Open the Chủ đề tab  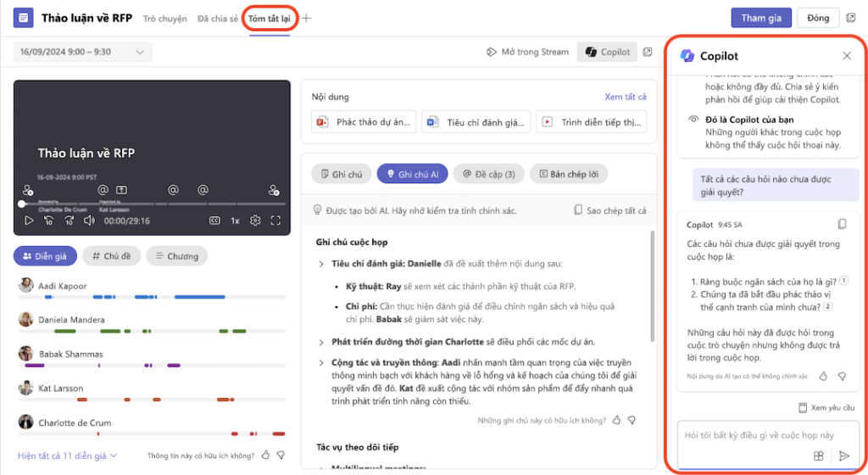[111, 255]
